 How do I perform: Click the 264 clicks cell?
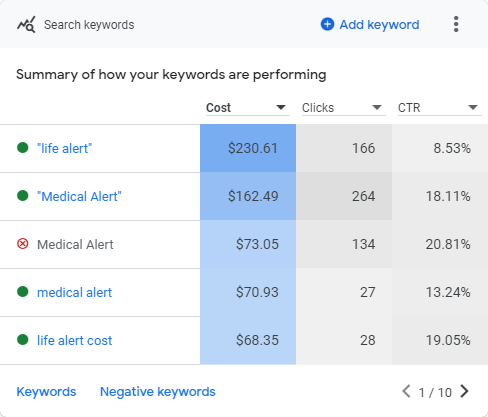[x=344, y=196]
